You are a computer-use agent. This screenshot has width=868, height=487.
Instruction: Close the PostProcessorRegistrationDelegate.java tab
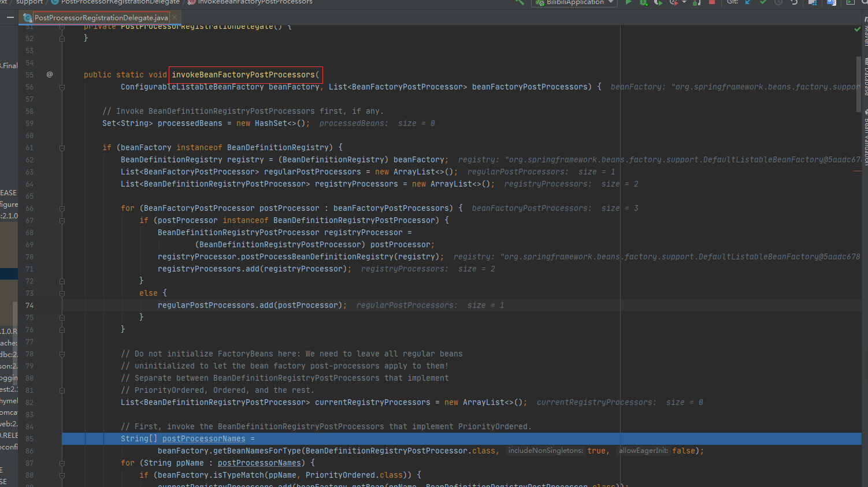[x=175, y=18]
